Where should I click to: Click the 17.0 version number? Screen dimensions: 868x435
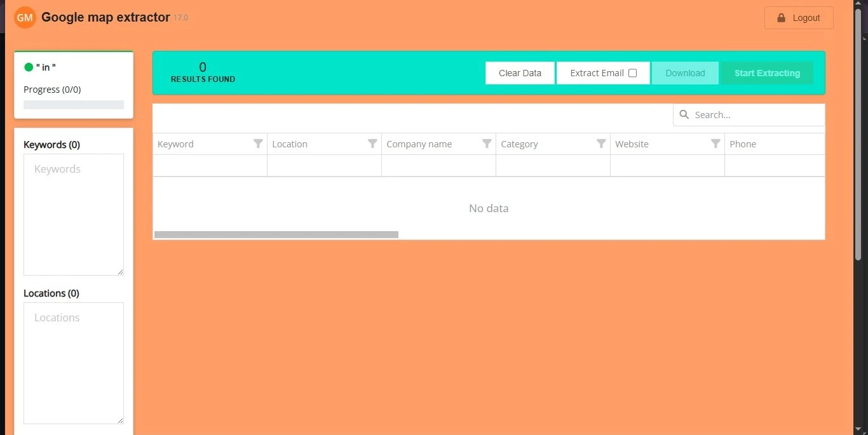[x=181, y=18]
